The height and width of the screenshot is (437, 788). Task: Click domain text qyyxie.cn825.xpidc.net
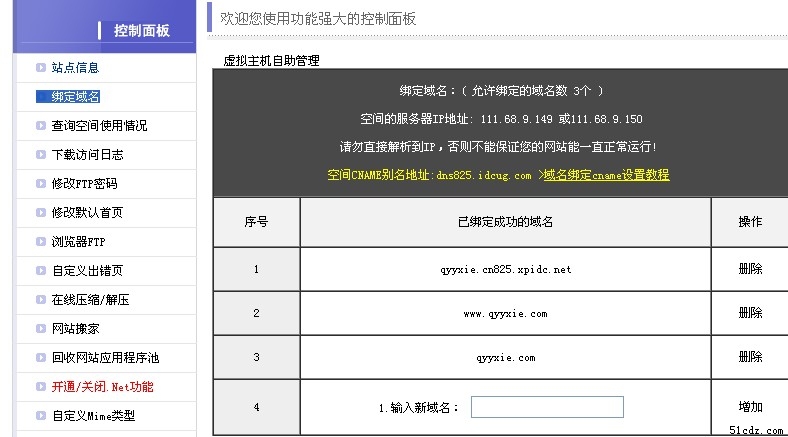(506, 270)
